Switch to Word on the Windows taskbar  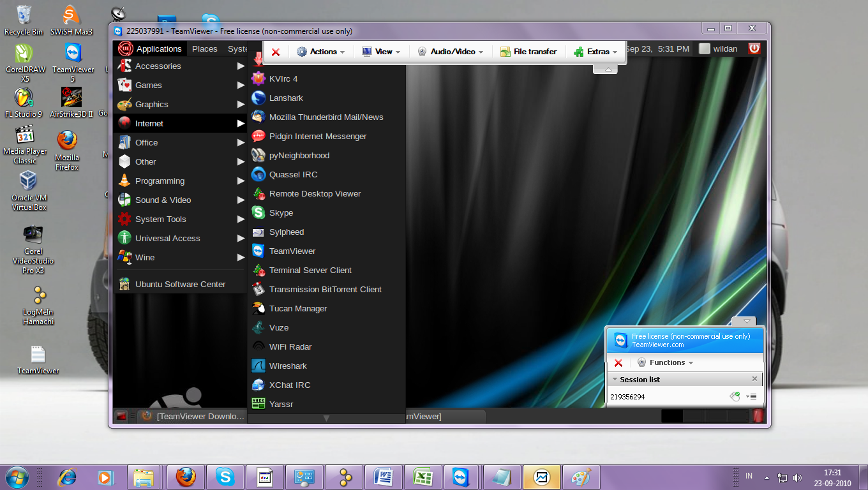tap(385, 477)
